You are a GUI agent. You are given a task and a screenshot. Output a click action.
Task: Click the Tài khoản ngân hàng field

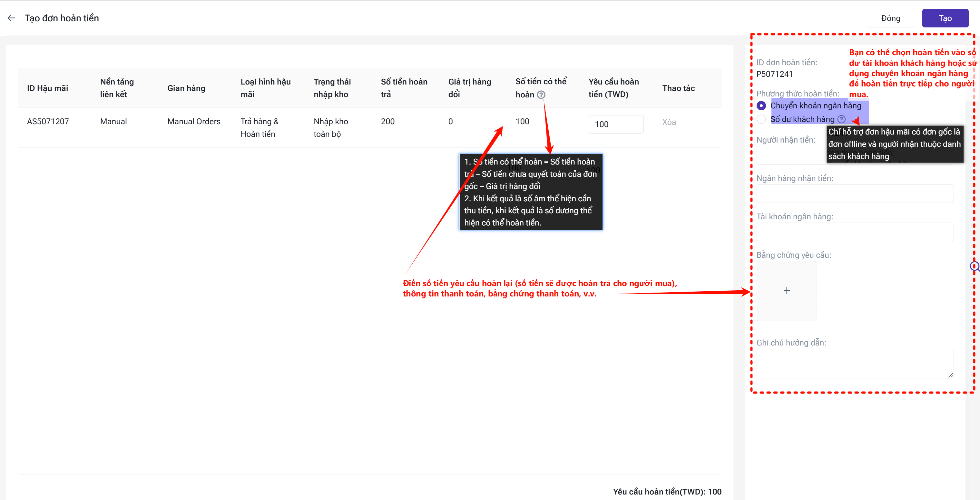click(x=855, y=232)
